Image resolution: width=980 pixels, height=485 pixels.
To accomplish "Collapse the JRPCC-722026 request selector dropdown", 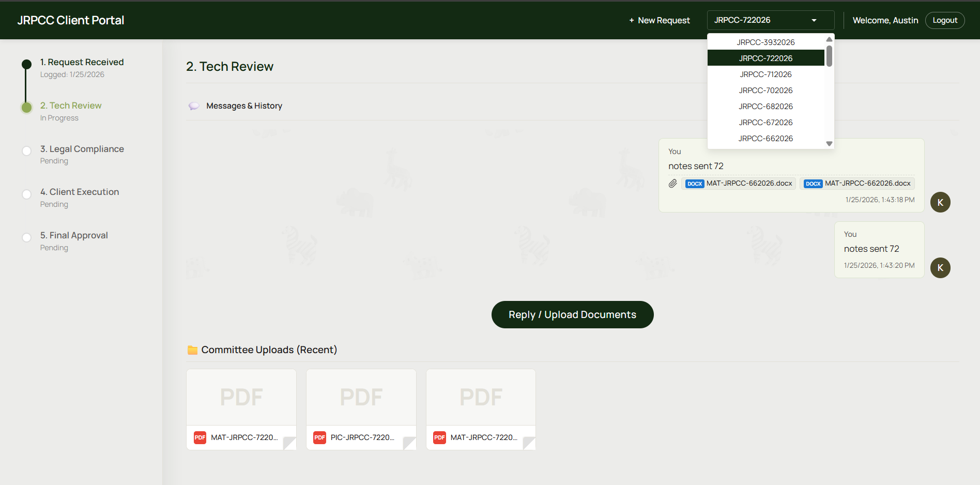I will coord(814,20).
